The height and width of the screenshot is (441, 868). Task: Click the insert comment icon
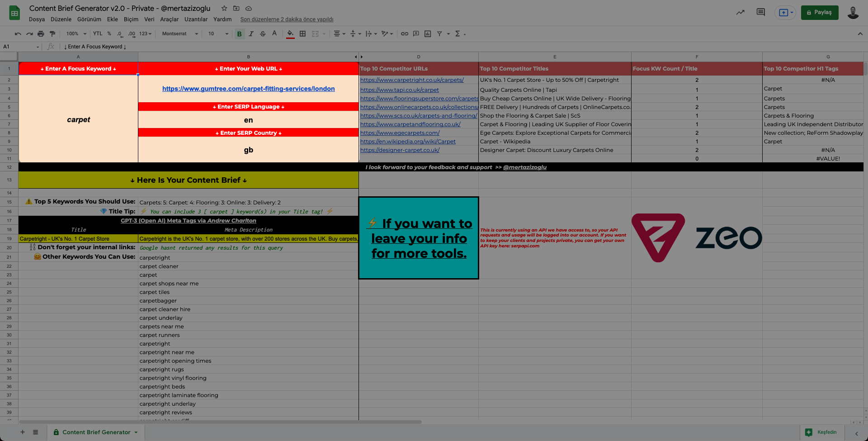click(x=416, y=34)
